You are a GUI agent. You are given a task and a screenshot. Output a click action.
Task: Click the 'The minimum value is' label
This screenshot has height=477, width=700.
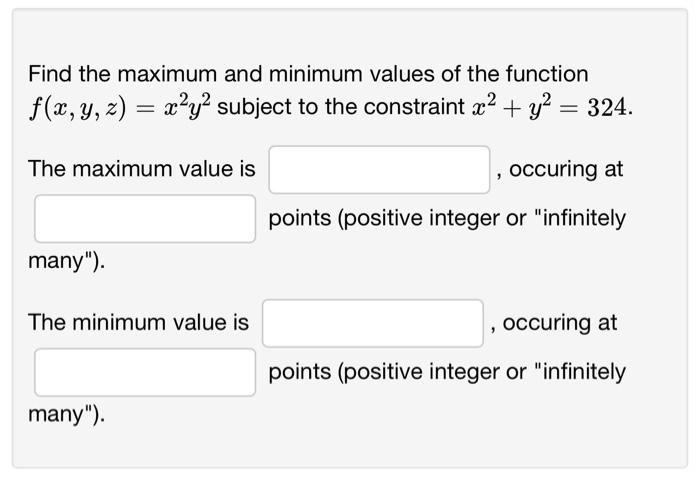138,322
